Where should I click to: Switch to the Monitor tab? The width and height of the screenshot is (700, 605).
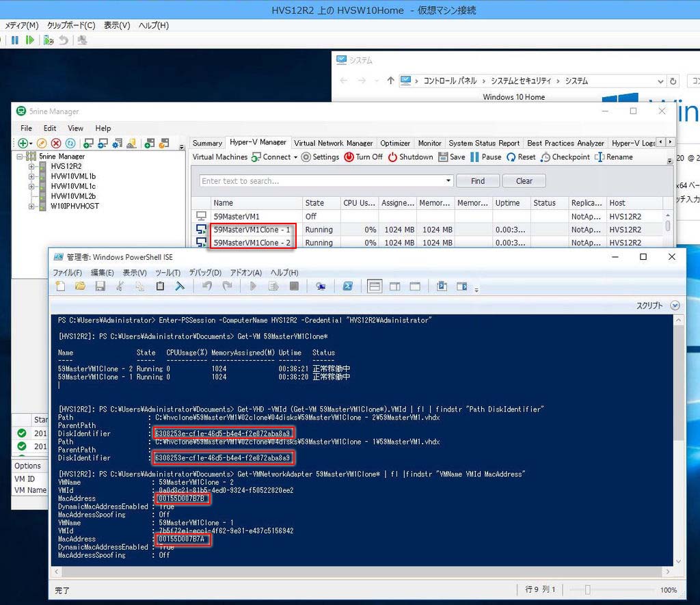click(x=429, y=143)
